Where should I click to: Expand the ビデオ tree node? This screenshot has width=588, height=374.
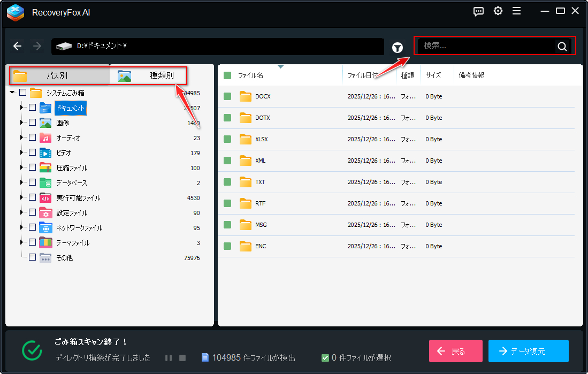(22, 152)
